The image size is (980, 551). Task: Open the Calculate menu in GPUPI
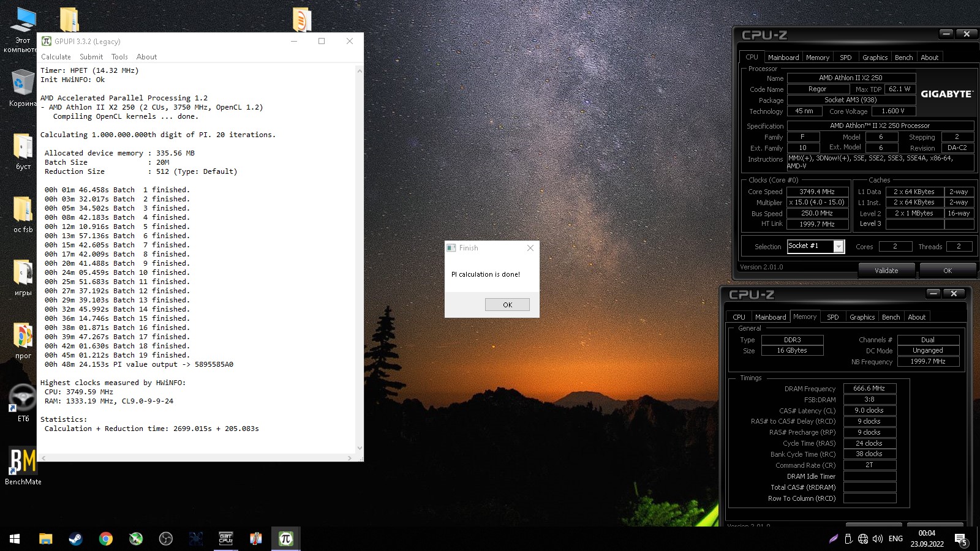[56, 57]
